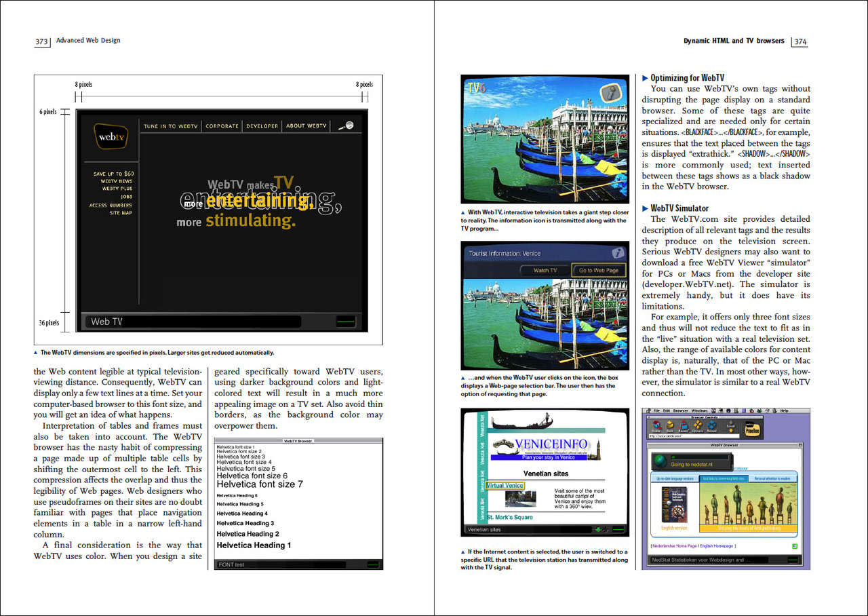Click the information icon over the TV6 Venice image

pyautogui.click(x=611, y=92)
